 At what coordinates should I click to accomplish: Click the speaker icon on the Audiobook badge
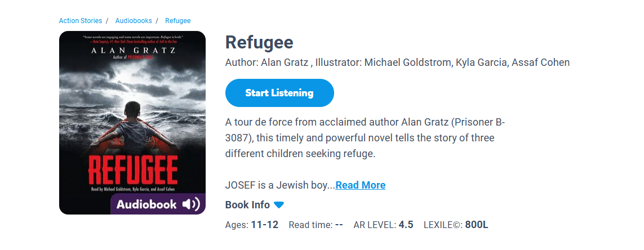click(x=191, y=204)
